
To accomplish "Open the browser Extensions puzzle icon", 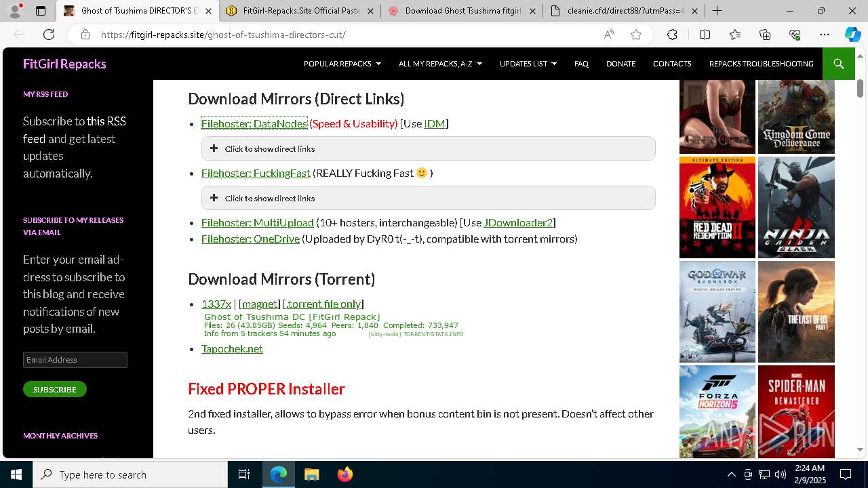I will 672,35.
